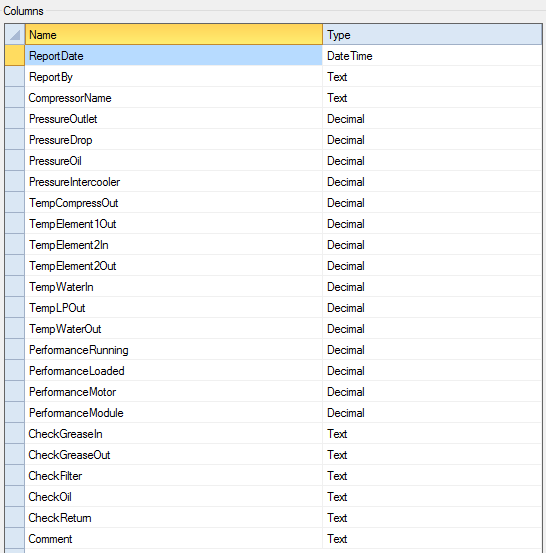Select the CheckGreaseIn name cell
Viewport: 546px width, 553px height.
(174, 433)
